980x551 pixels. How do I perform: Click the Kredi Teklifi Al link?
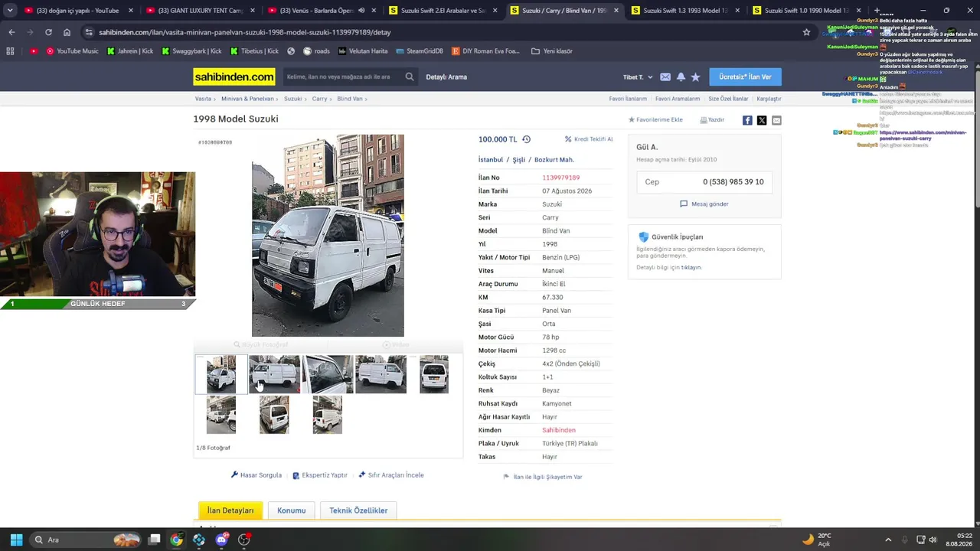(x=589, y=139)
